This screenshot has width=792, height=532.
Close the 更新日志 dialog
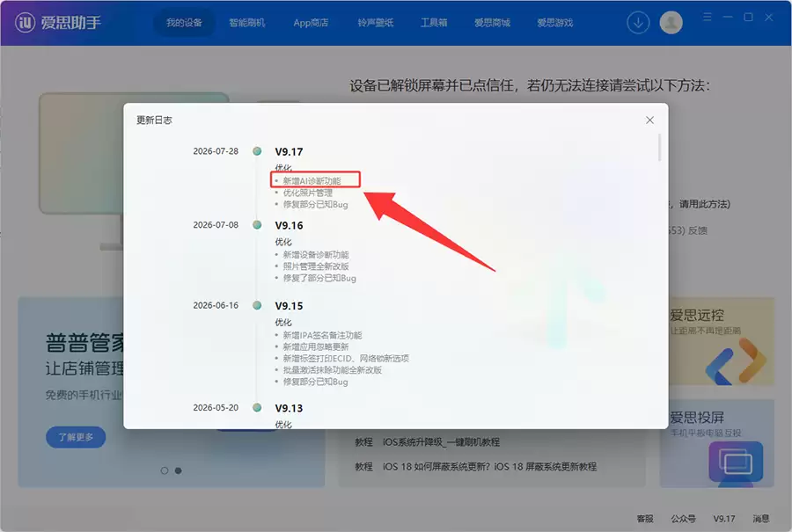pos(649,120)
